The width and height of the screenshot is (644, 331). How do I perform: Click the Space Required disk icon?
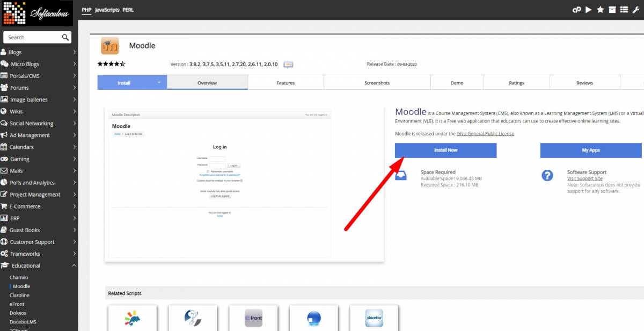401,175
